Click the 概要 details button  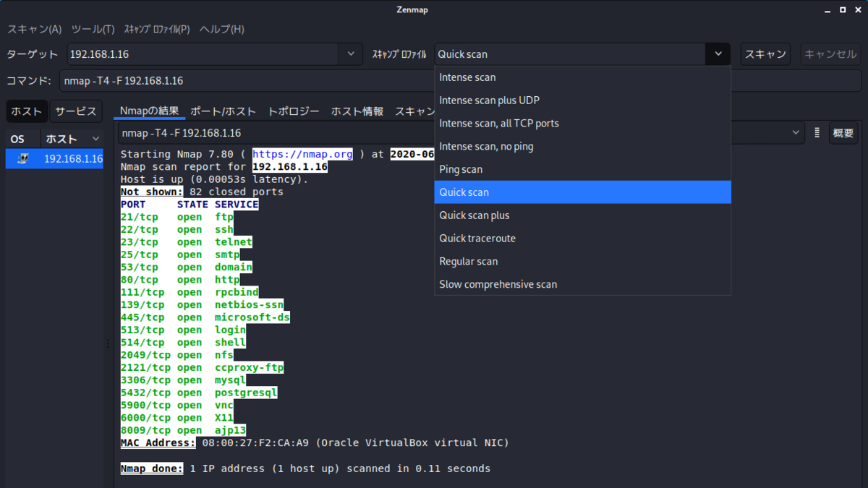(x=843, y=133)
